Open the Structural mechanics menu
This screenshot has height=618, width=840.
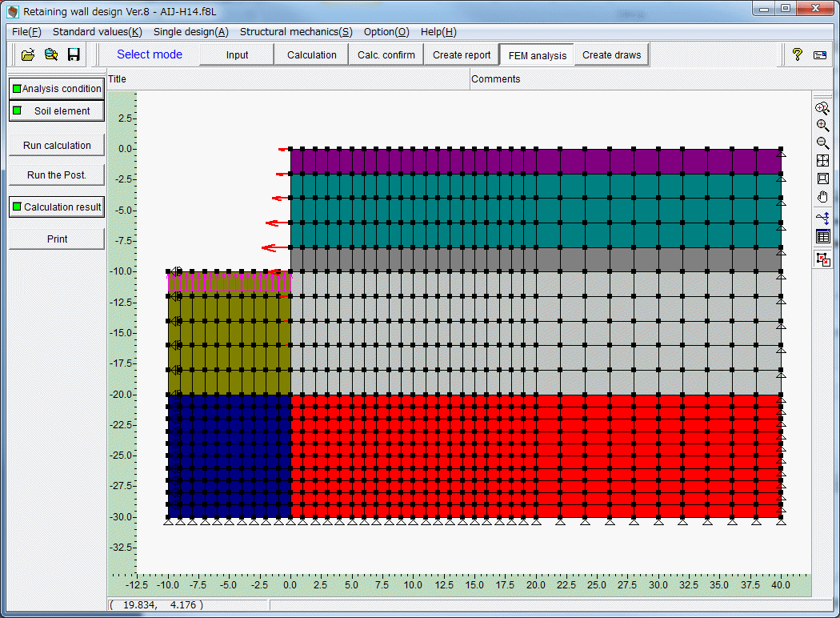(296, 32)
